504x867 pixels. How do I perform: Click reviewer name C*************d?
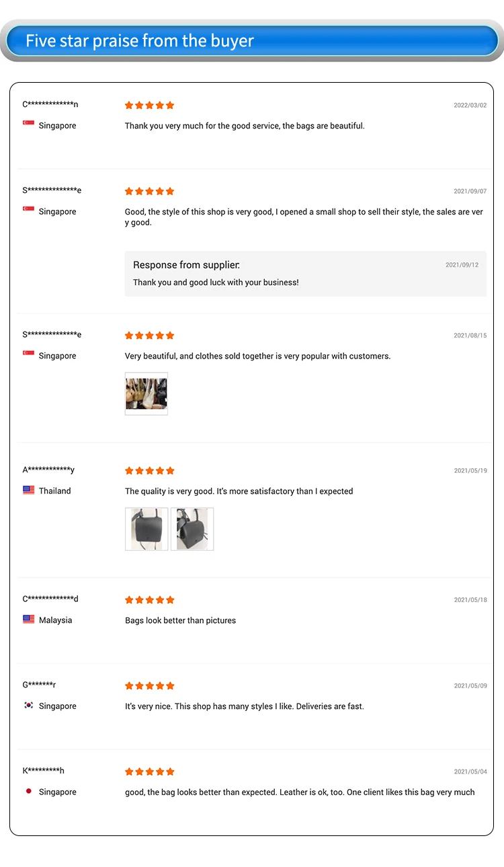click(x=50, y=599)
